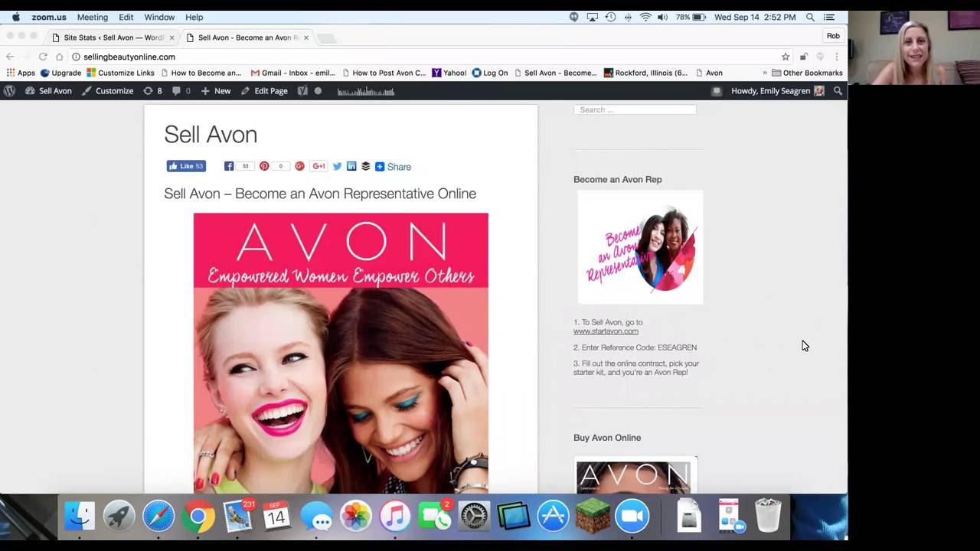Click Edit Page in admin bar

[264, 91]
